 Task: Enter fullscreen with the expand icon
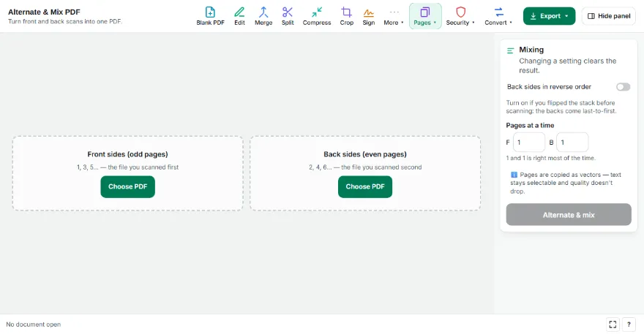point(613,324)
